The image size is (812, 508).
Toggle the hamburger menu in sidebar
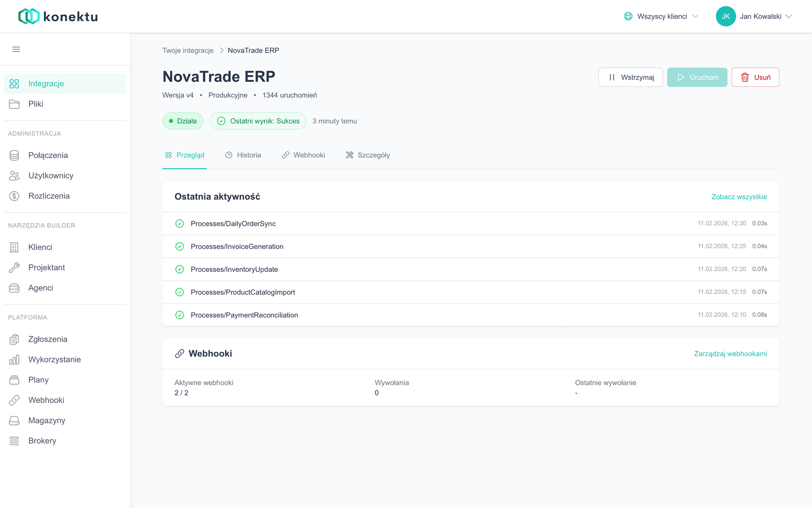16,49
